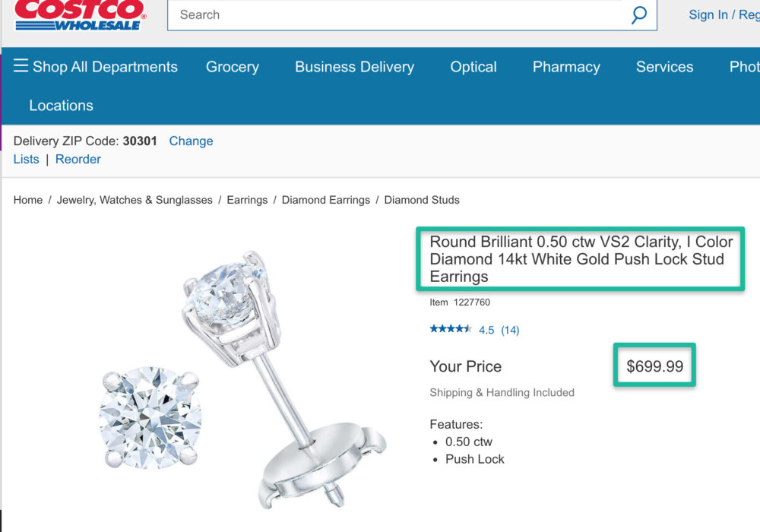The height and width of the screenshot is (532, 760).
Task: Click in the Search input field
Action: click(395, 14)
